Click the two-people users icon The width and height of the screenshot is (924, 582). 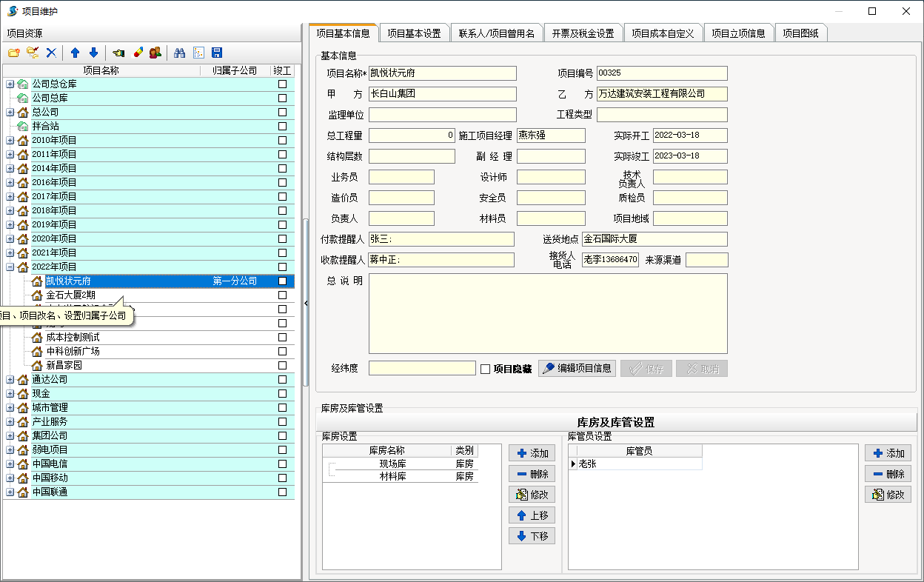[155, 53]
